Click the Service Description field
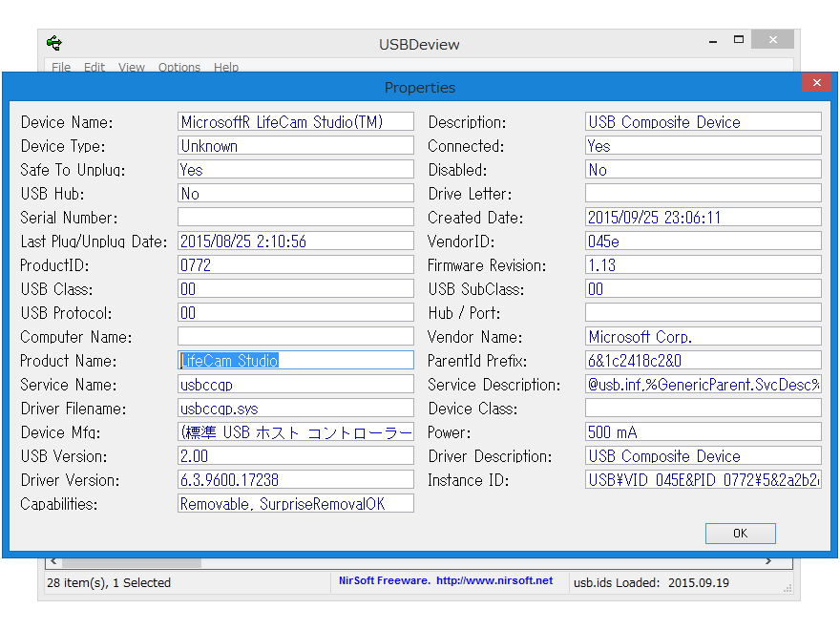This screenshot has width=840, height=630. tap(703, 384)
